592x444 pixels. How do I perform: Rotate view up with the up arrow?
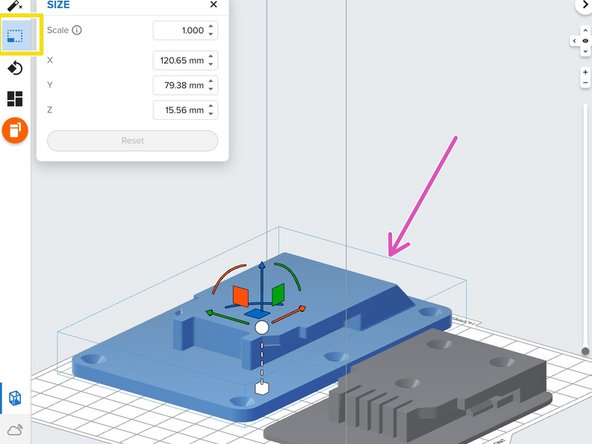(x=586, y=30)
